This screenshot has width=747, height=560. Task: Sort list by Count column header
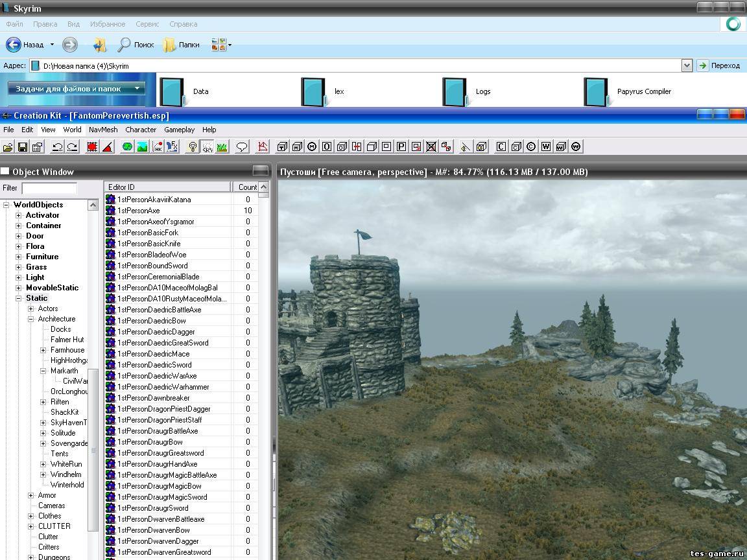pyautogui.click(x=245, y=187)
